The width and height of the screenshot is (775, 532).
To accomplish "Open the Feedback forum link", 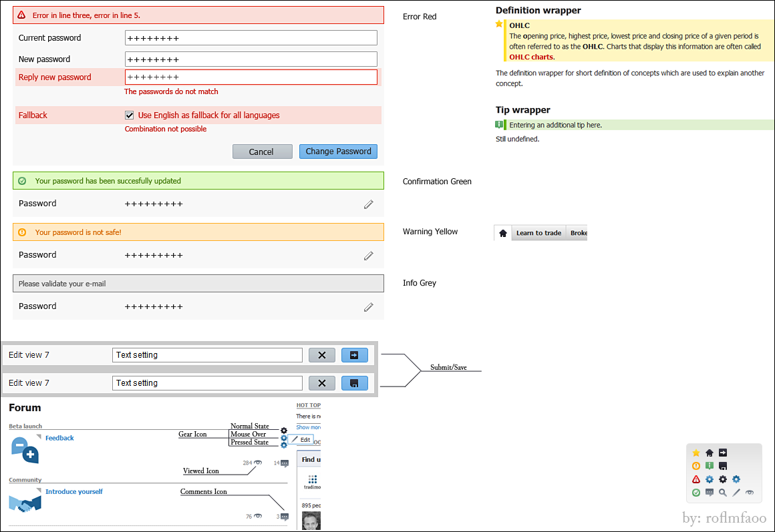I will [x=59, y=438].
